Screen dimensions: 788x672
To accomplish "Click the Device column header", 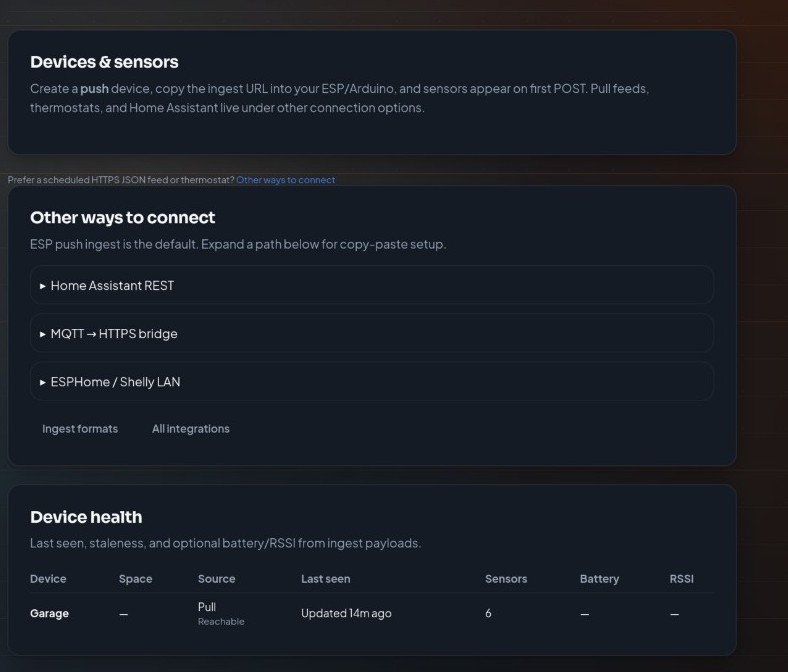I will pos(48,579).
